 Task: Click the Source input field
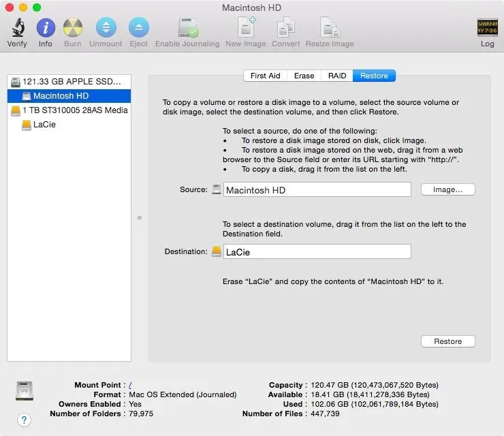[317, 189]
